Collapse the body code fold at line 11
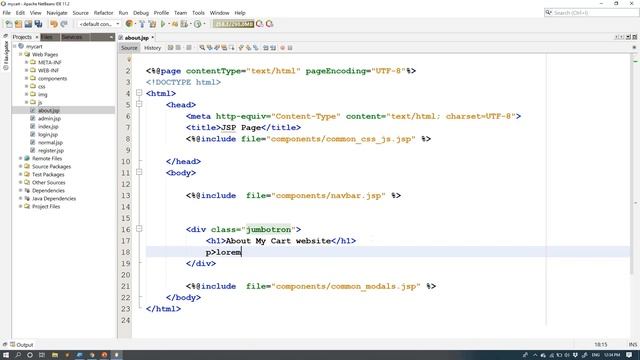This screenshot has height=360, width=640. [x=139, y=172]
